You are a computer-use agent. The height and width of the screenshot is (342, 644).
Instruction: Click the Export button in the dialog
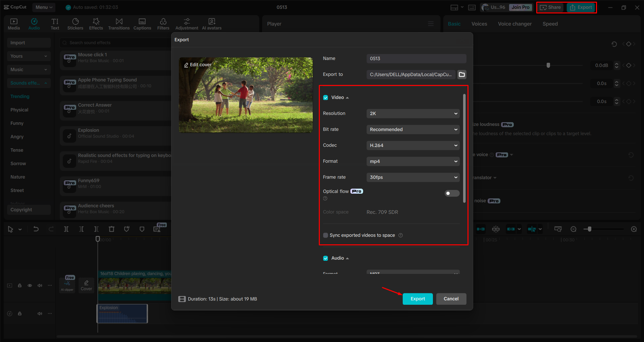pyautogui.click(x=417, y=299)
